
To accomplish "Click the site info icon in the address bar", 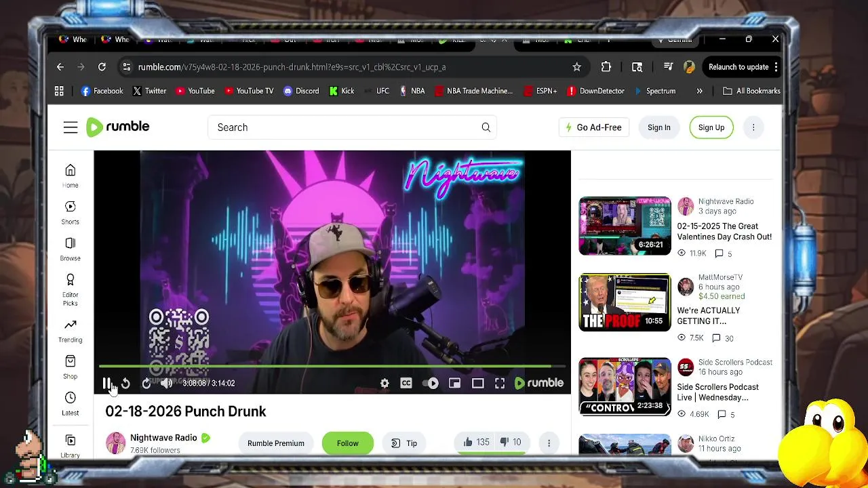I will pyautogui.click(x=126, y=67).
